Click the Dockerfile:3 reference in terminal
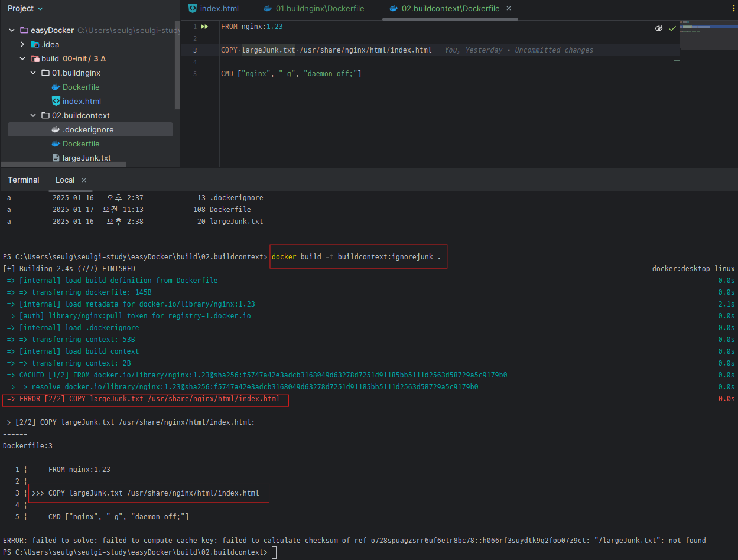738x560 pixels. 28,446
